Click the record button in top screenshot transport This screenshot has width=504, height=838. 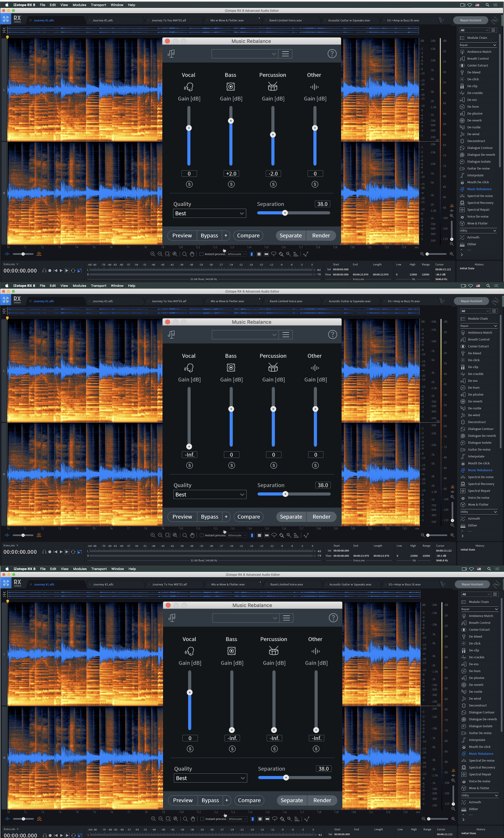pos(50,270)
